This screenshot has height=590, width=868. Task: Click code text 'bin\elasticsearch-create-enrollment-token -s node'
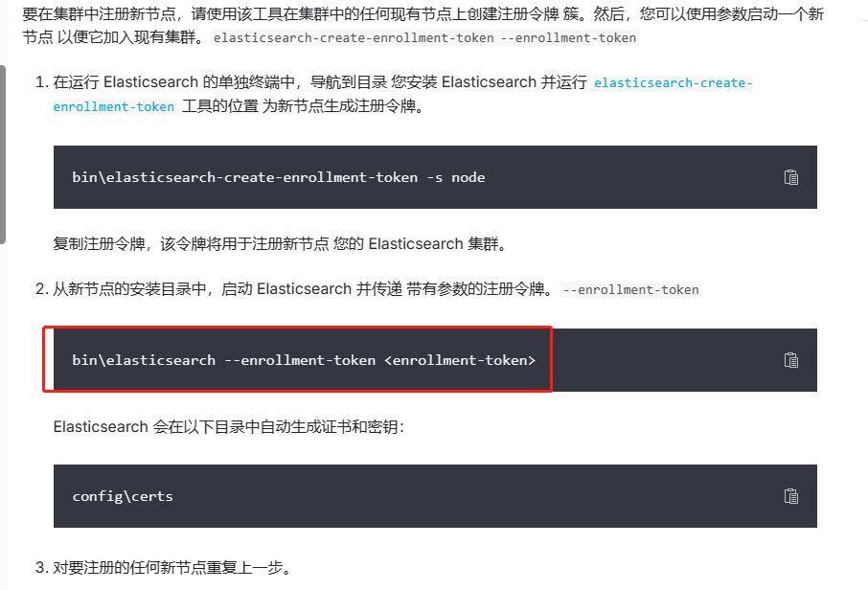point(279,177)
